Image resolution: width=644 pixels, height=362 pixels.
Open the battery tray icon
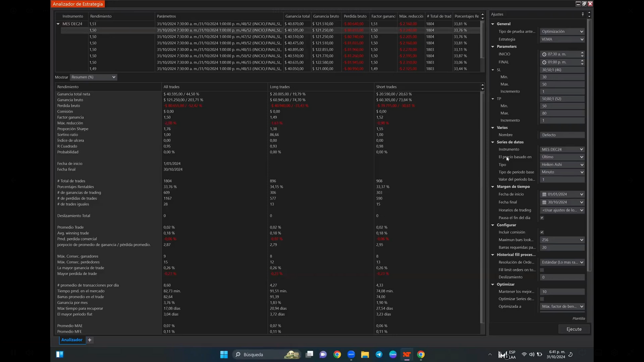(539, 354)
